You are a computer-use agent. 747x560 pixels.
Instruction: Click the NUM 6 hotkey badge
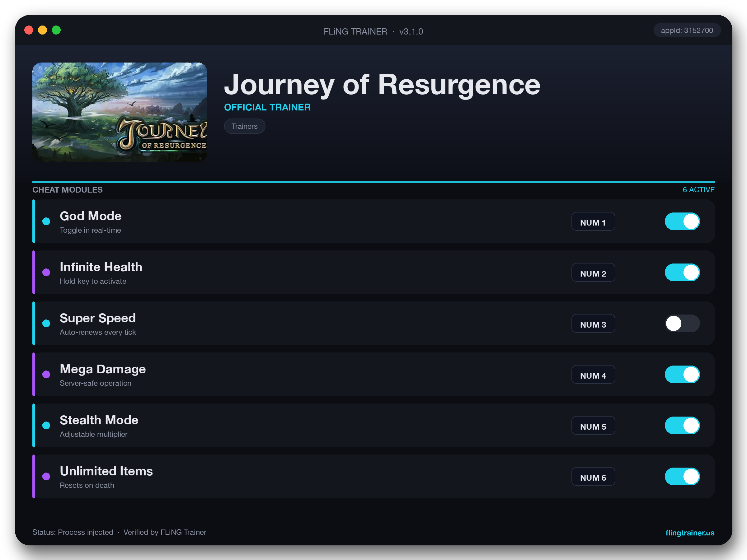(593, 476)
